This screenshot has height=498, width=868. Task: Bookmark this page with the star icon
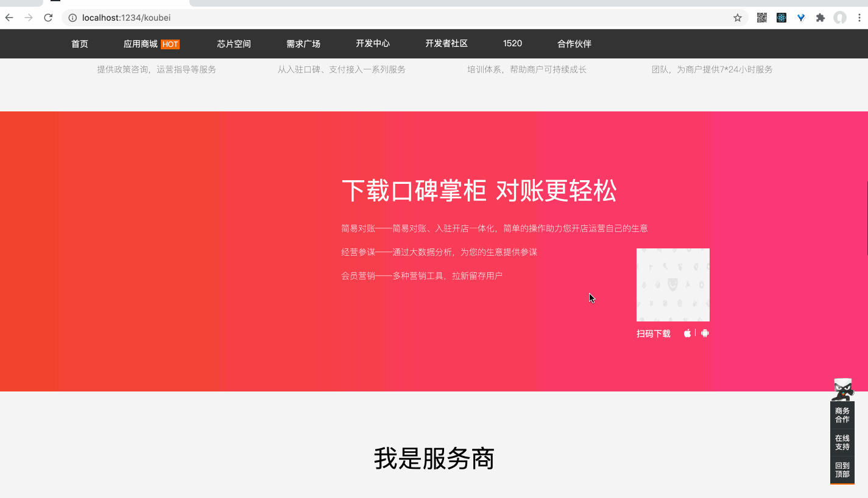pyautogui.click(x=738, y=18)
